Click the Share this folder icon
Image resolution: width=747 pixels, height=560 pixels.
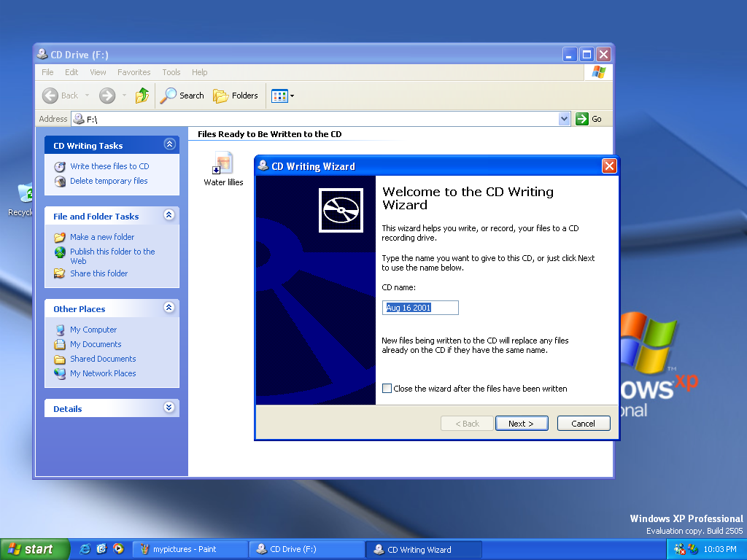point(60,273)
